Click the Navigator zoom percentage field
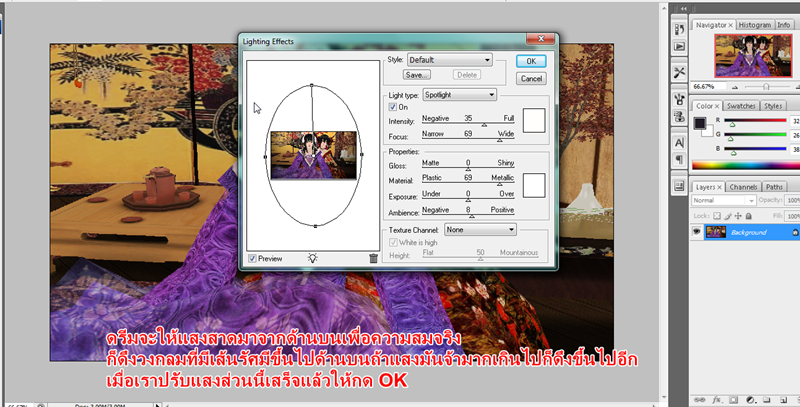Viewport: 800px width, 407px height. click(x=710, y=87)
